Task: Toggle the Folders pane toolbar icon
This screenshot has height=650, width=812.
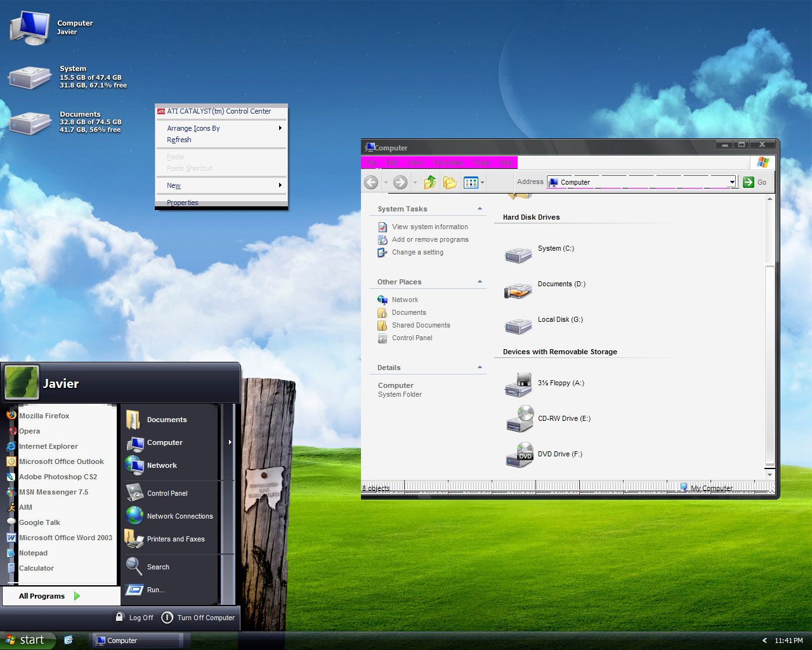Action: click(450, 183)
